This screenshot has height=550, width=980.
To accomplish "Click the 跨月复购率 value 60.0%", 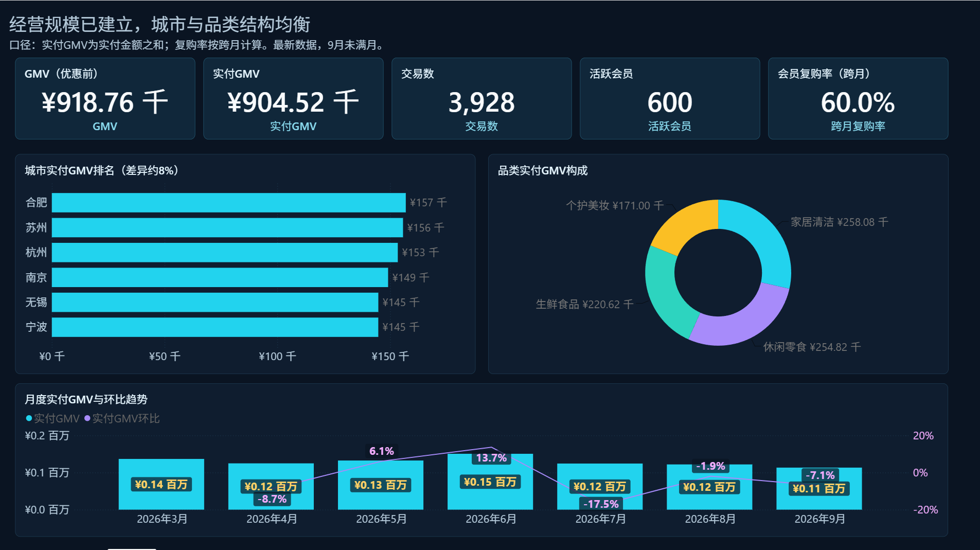I will (x=858, y=102).
